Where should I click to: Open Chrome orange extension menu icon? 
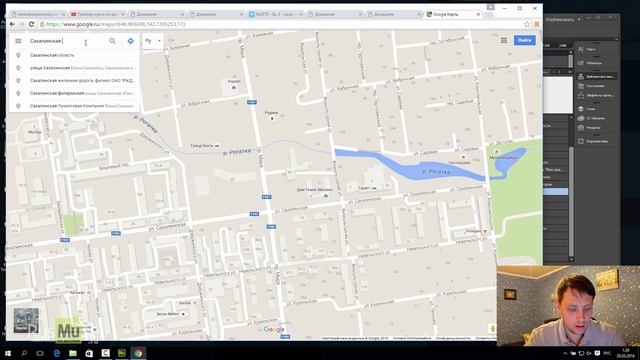click(x=537, y=24)
